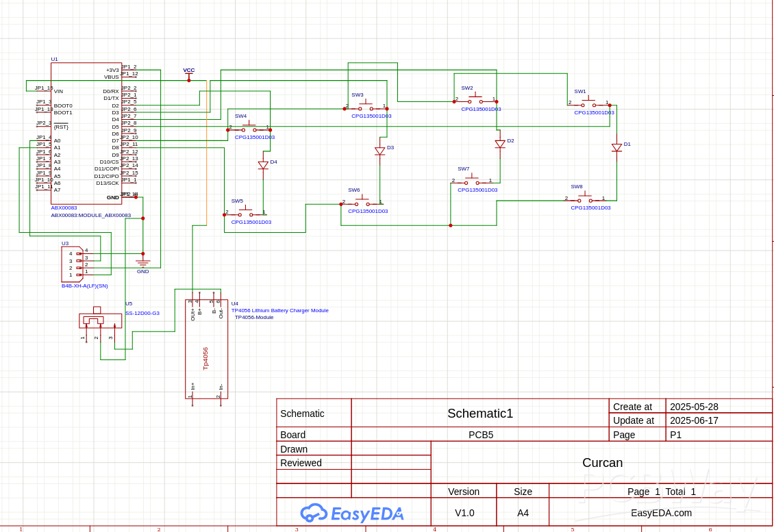774x532 pixels.
Task: Click the Schematic1 title field
Action: (479, 414)
